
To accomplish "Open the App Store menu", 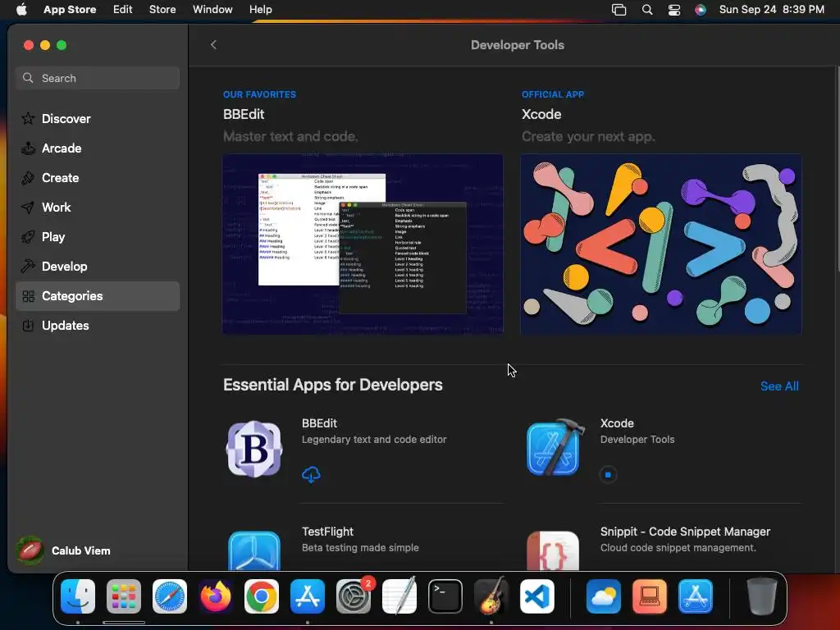I will click(70, 10).
